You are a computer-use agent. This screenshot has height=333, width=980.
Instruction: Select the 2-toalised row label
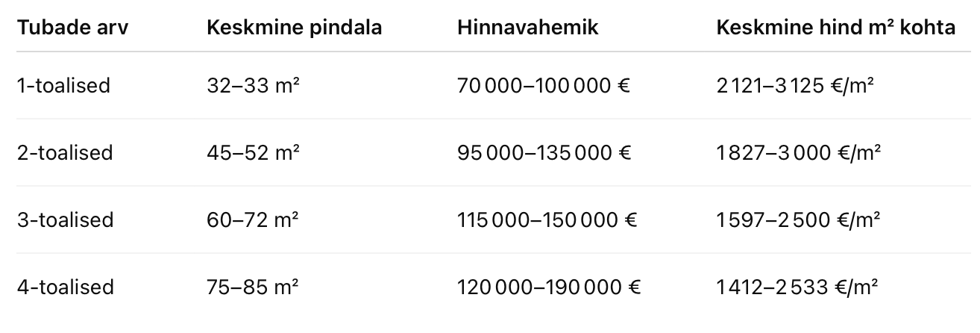(65, 153)
